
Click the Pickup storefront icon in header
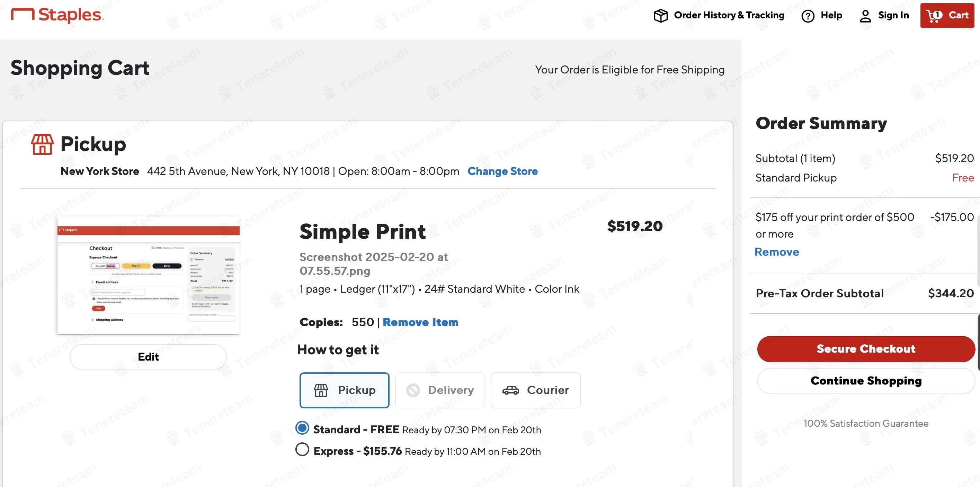click(42, 144)
